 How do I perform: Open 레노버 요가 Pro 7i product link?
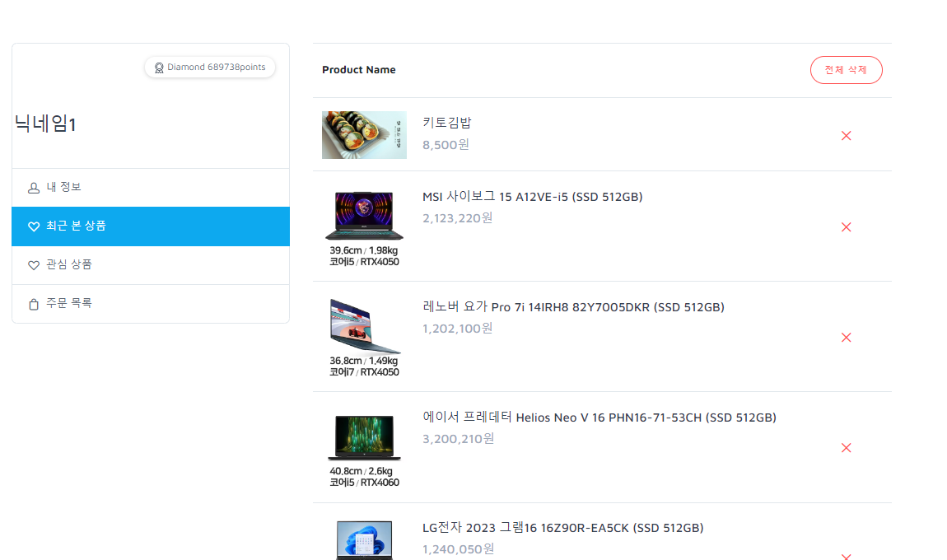(573, 307)
